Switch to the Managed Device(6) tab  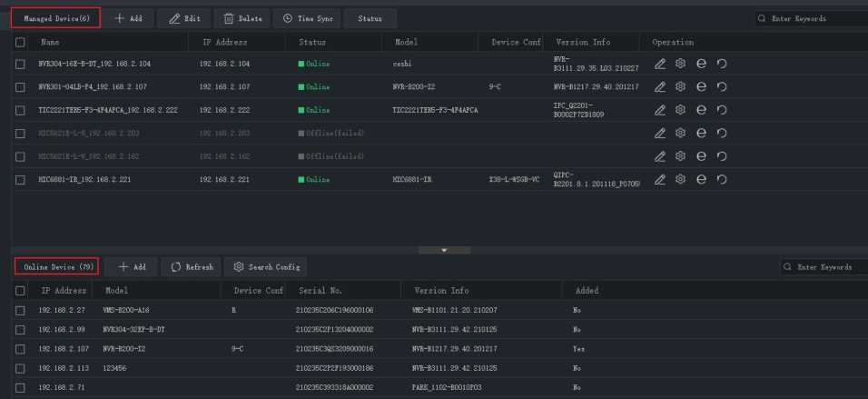click(x=56, y=18)
